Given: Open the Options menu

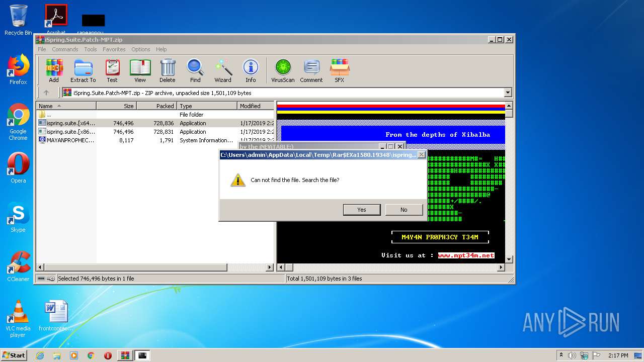Looking at the screenshot, I should point(141,49).
